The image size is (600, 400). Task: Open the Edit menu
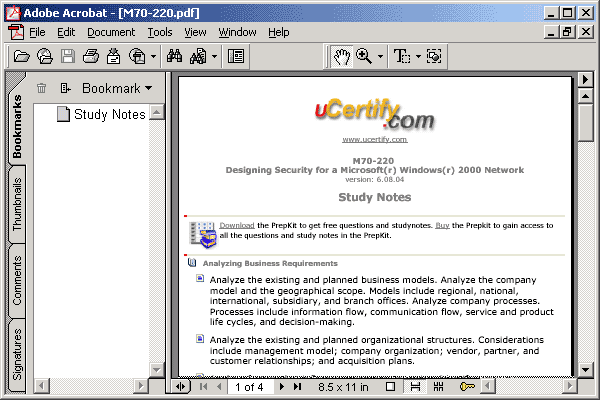(x=66, y=33)
